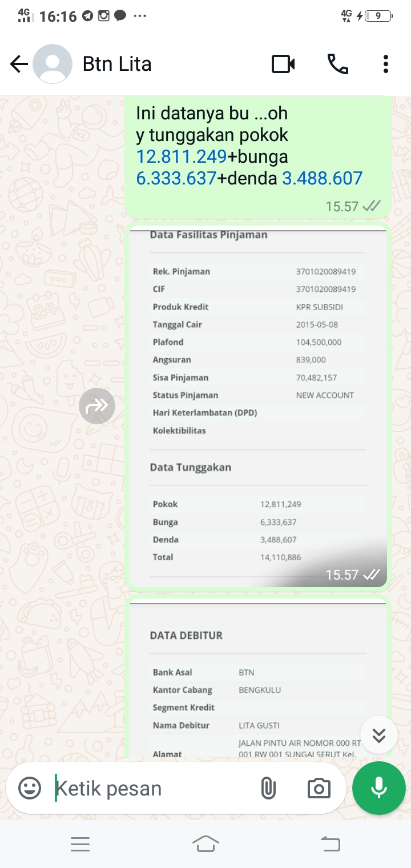Image resolution: width=411 pixels, height=868 pixels.
Task: Tap the back arrow to leave chat
Action: (x=19, y=64)
